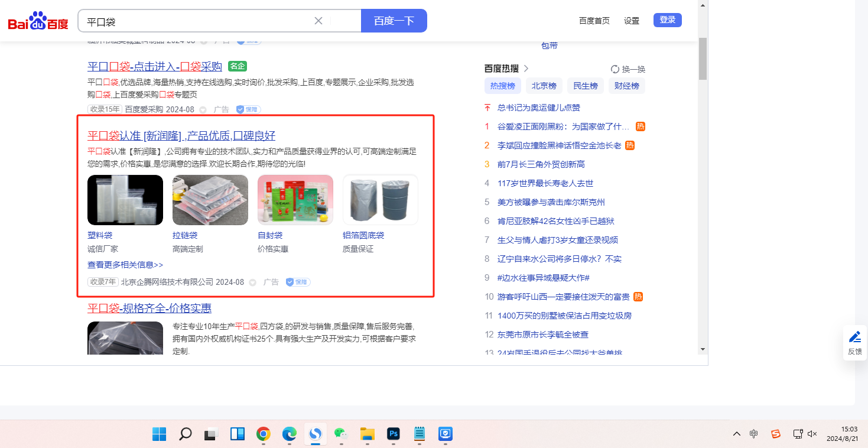Open the blue shield monitor taskbar app
868x448 pixels.
click(446, 434)
